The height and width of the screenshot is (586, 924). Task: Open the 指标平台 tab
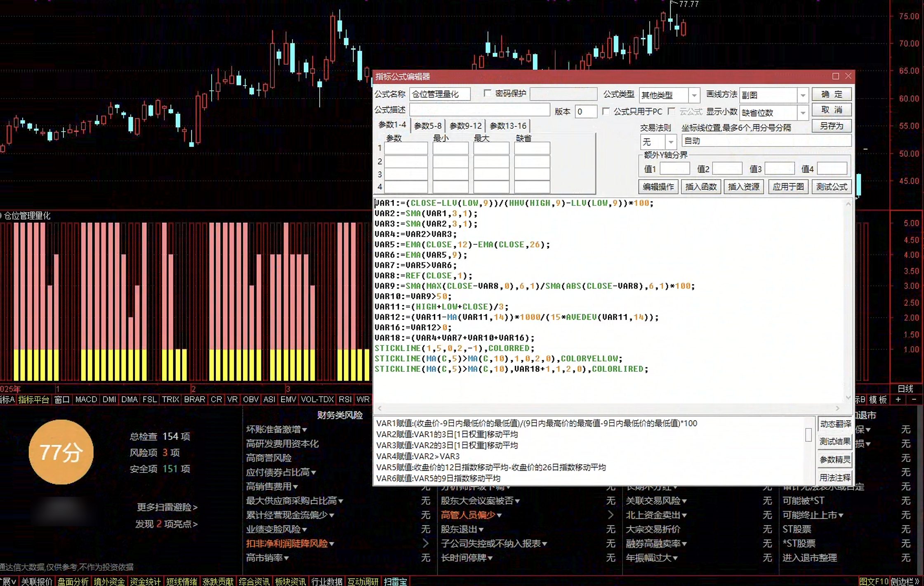[34, 399]
